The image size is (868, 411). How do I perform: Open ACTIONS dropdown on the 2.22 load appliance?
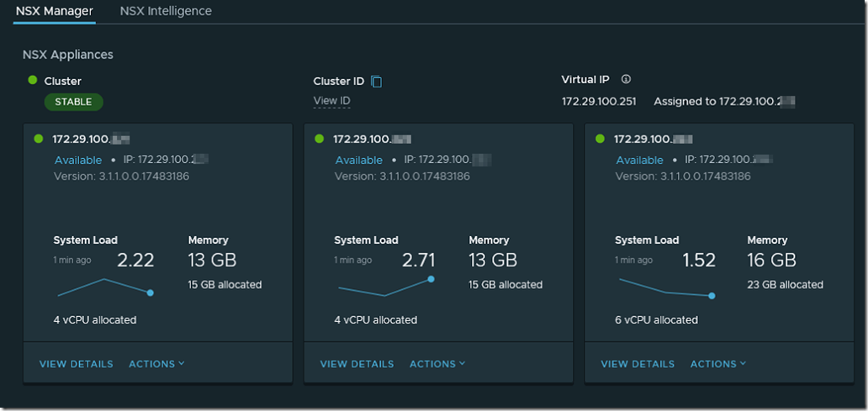[156, 364]
